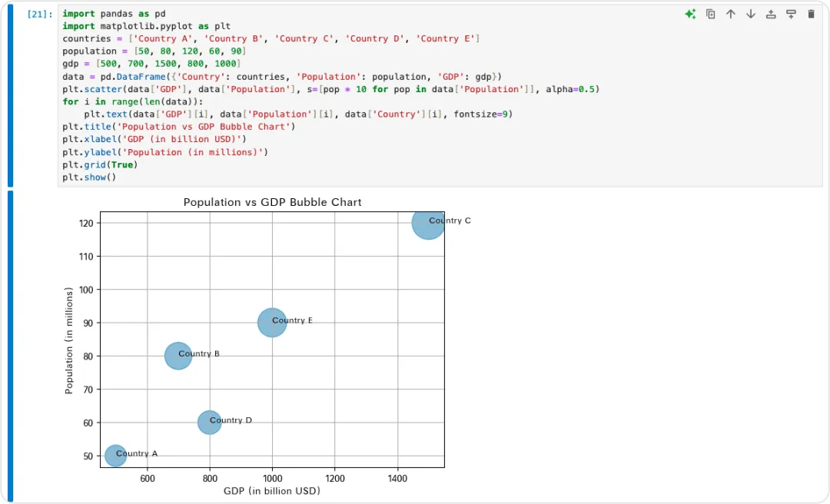830x504 pixels.
Task: Click the plt.title code line
Action: 178,127
